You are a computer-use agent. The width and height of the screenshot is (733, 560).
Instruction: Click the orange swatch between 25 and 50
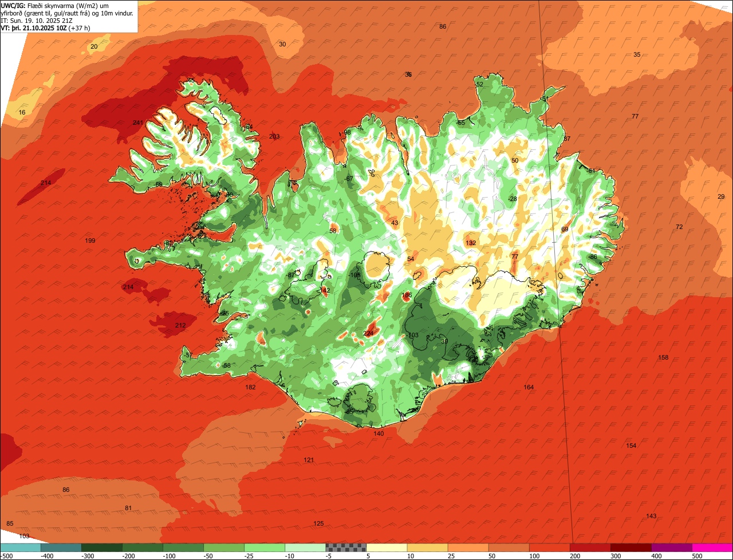pyautogui.click(x=468, y=547)
